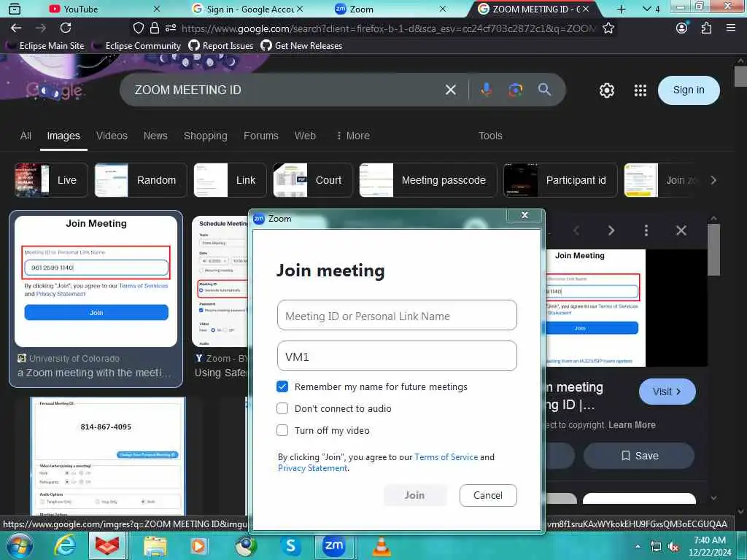Click the site lock icon in address bar
The image size is (747, 560).
coord(155,28)
